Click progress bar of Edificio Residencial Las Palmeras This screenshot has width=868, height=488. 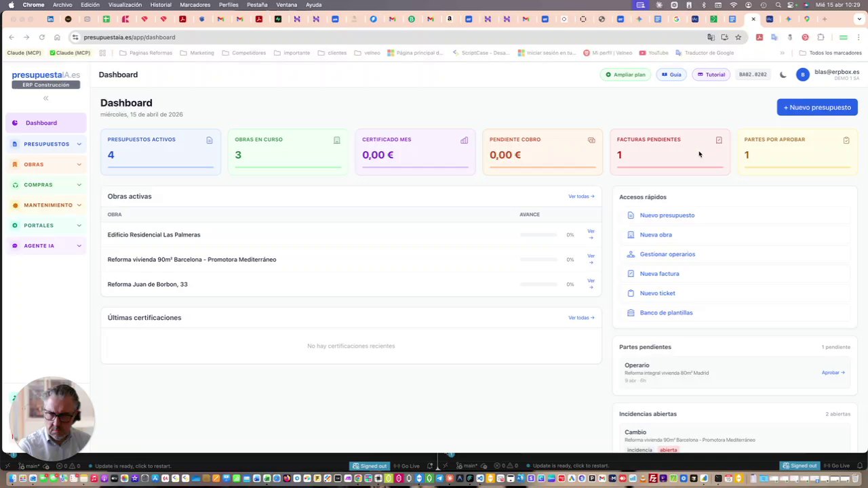tap(538, 235)
